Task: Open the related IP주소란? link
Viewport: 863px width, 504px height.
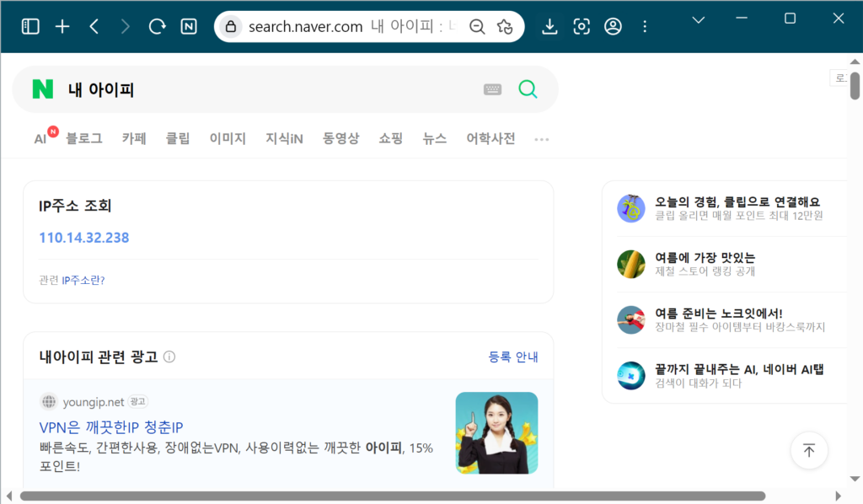Action: [x=83, y=280]
